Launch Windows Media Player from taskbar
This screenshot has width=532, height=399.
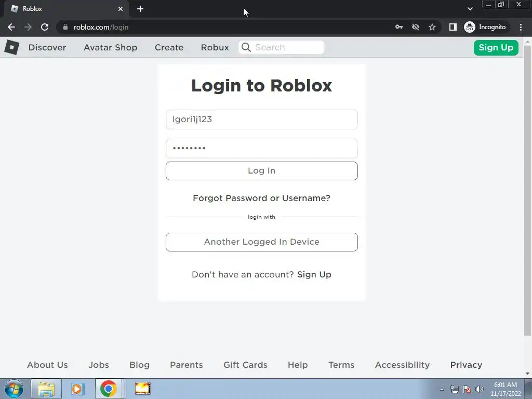pos(78,389)
